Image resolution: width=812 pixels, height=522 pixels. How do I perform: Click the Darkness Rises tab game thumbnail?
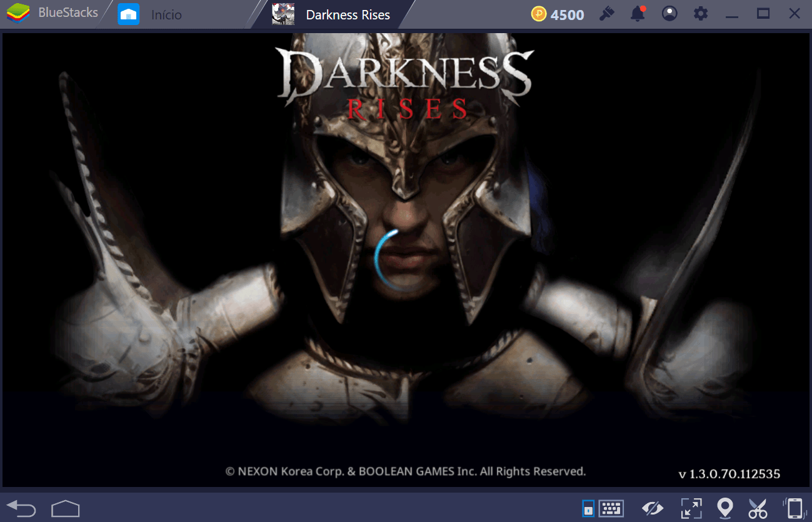283,14
